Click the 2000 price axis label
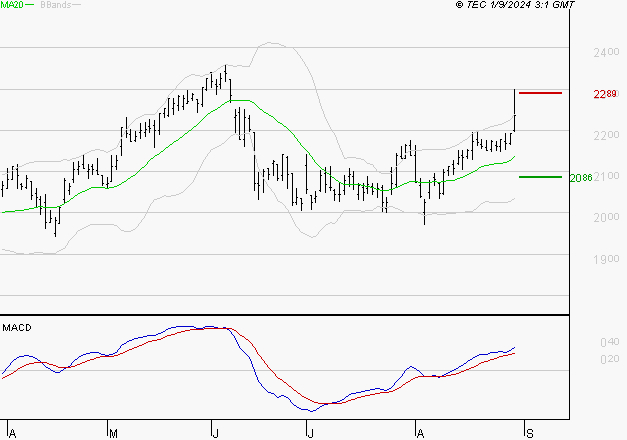The image size is (627, 440). [x=606, y=217]
